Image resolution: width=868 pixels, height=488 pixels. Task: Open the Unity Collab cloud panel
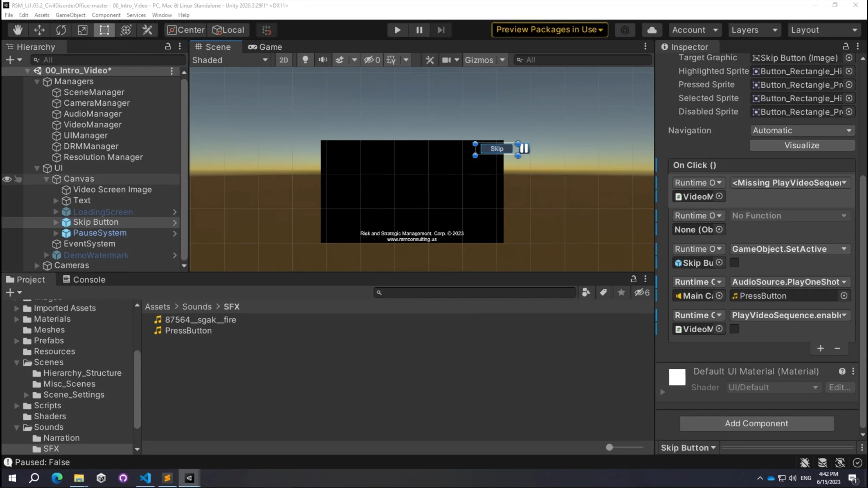click(652, 30)
